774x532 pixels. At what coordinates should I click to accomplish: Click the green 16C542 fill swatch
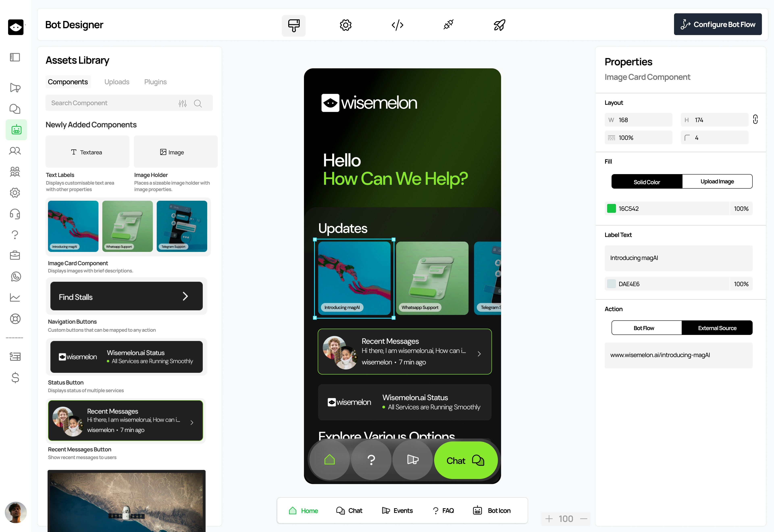point(611,208)
